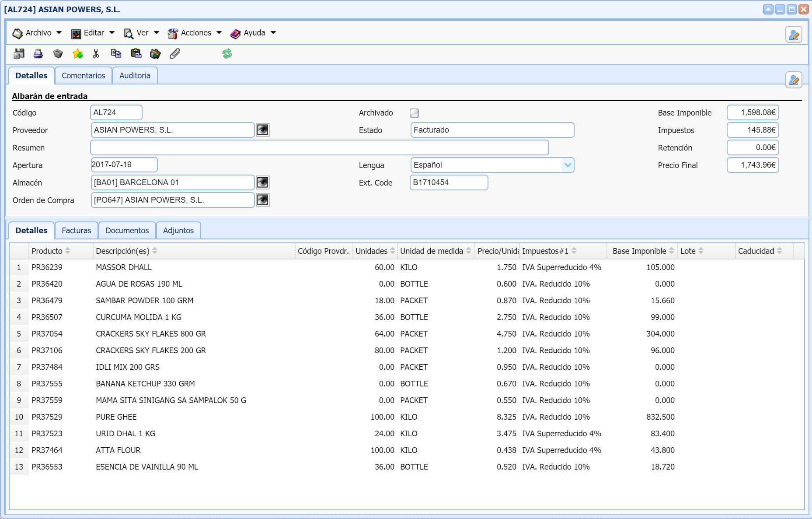This screenshot has height=519, width=812.
Task: Click the Print toolbar icon
Action: 38,54
